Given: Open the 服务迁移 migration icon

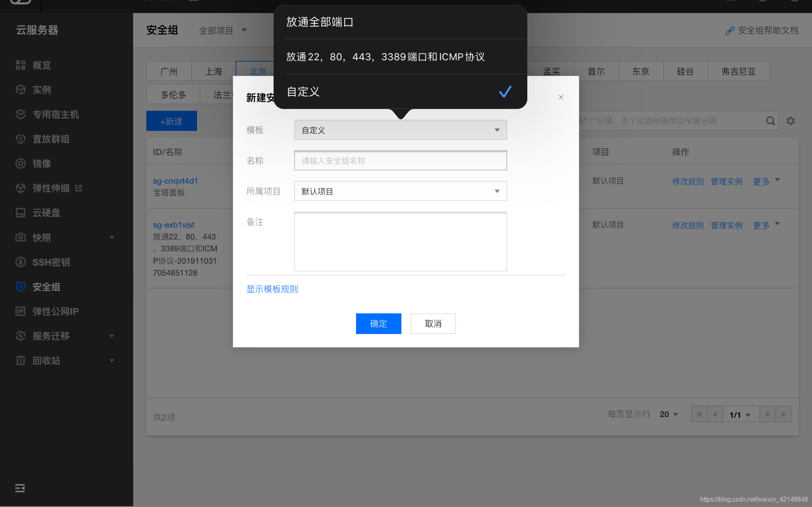Looking at the screenshot, I should tap(21, 336).
